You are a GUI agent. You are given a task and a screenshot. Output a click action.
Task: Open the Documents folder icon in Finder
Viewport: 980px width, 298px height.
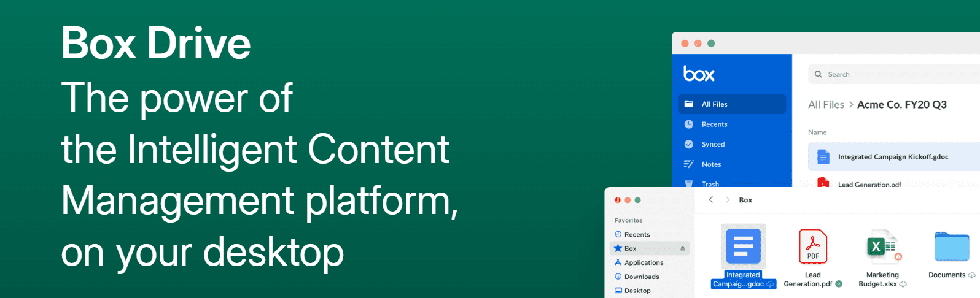[952, 246]
